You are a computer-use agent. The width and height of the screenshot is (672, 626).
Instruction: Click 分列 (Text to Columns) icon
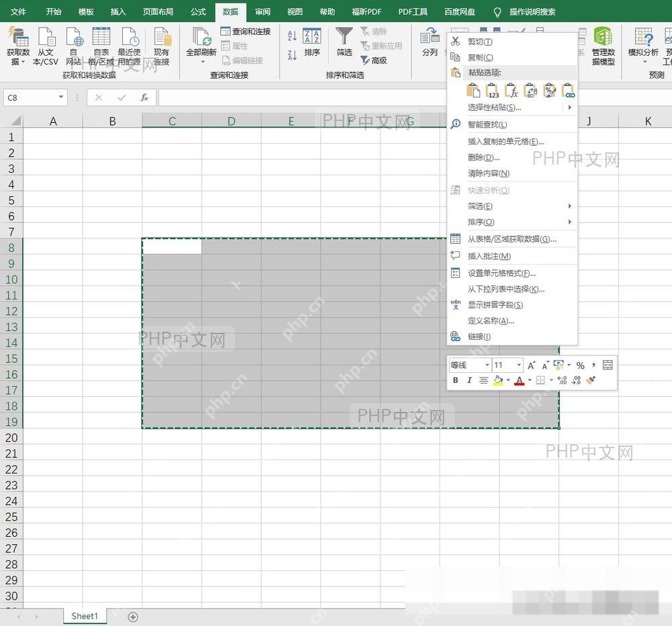[x=430, y=42]
